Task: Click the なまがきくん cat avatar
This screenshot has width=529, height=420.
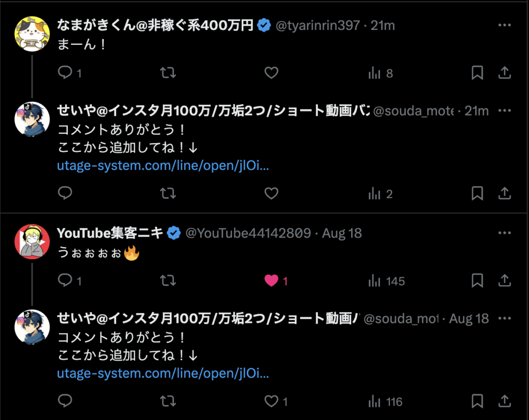Action: (x=32, y=34)
